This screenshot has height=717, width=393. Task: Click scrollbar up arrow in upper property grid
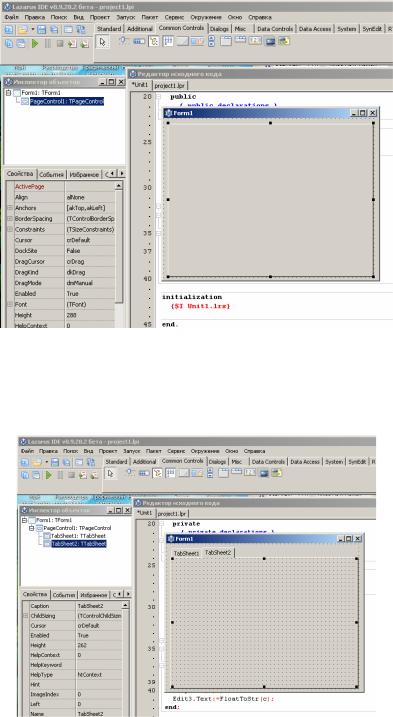[x=118, y=186]
